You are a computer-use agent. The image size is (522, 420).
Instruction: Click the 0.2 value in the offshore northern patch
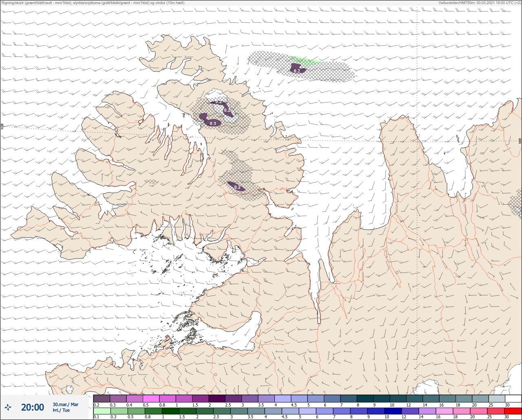pos(297,71)
